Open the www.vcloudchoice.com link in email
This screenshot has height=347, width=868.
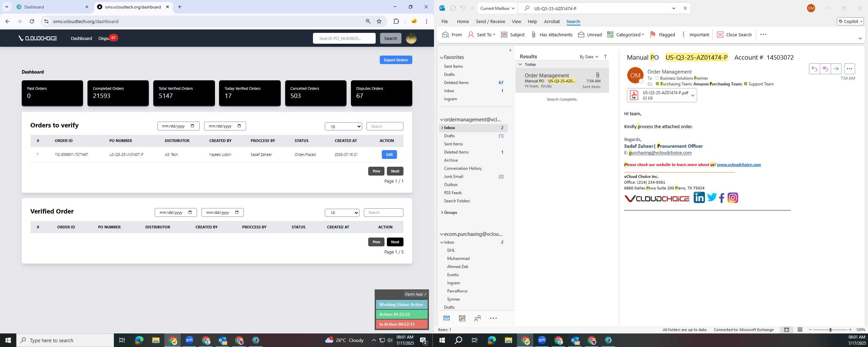[x=738, y=165]
